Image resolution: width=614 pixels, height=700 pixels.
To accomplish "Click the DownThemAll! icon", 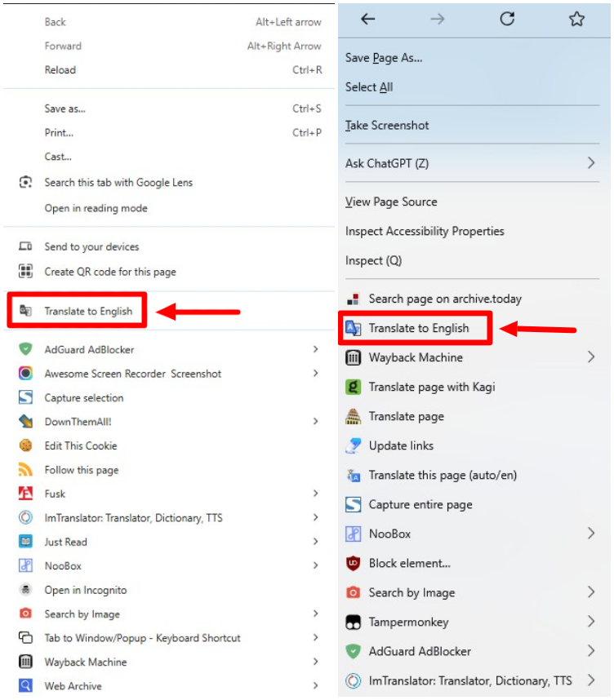I will coord(25,422).
